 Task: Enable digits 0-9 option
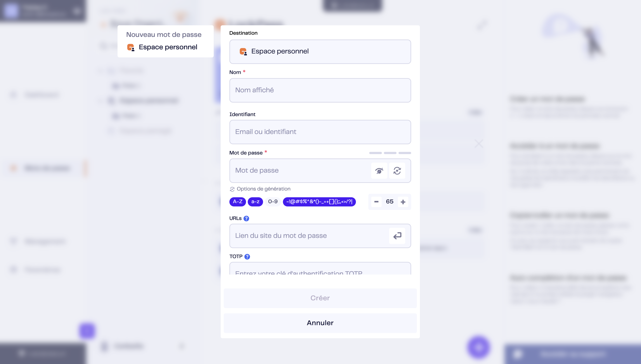(x=273, y=202)
